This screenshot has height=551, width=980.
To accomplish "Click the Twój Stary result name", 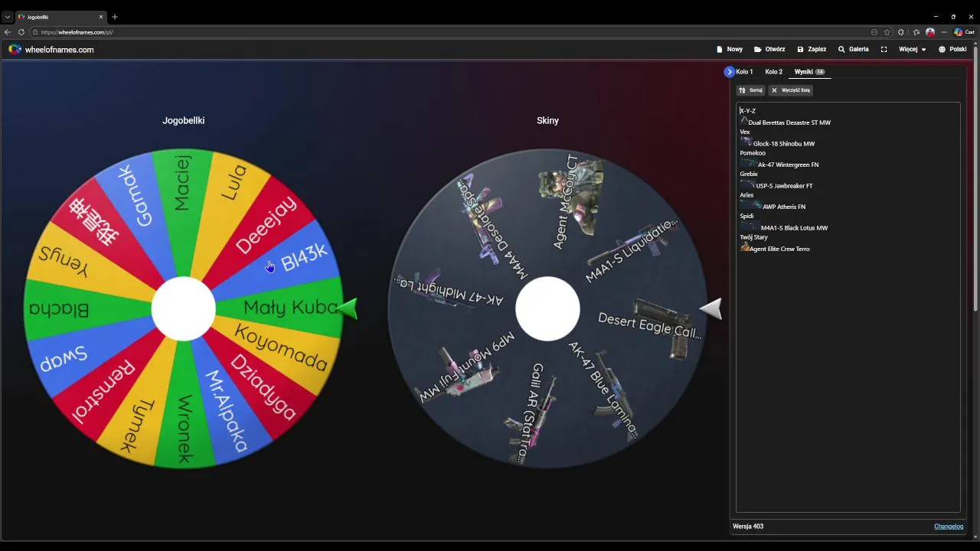I will coord(753,237).
